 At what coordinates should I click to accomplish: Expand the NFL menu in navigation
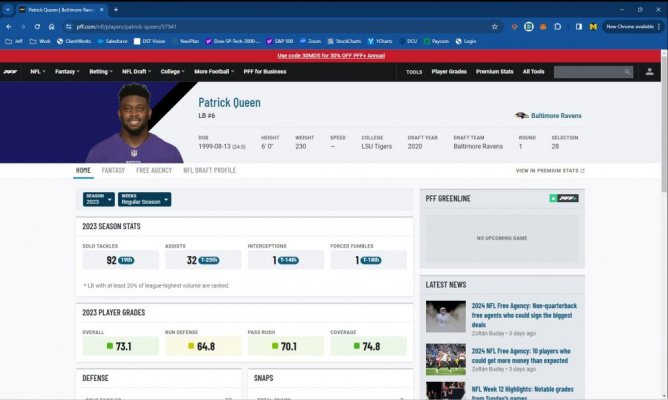click(x=37, y=72)
